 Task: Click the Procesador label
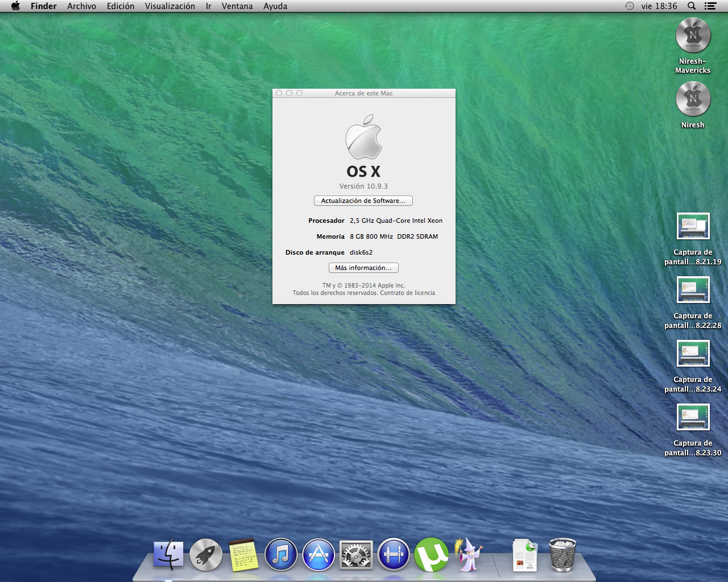[326, 221]
